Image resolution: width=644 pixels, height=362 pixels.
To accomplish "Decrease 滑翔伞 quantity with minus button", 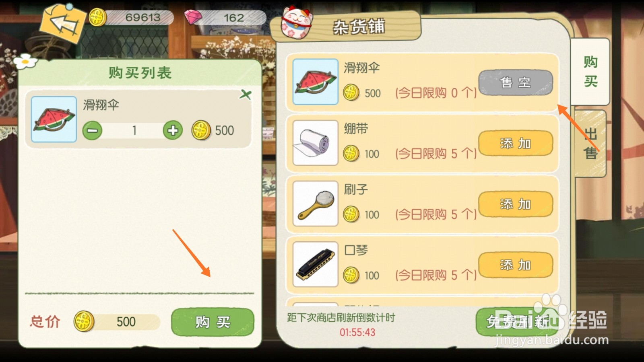I will click(x=92, y=130).
